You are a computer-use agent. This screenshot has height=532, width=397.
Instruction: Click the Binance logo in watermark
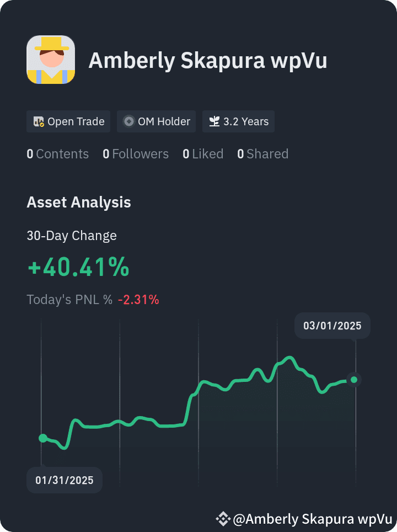223,518
